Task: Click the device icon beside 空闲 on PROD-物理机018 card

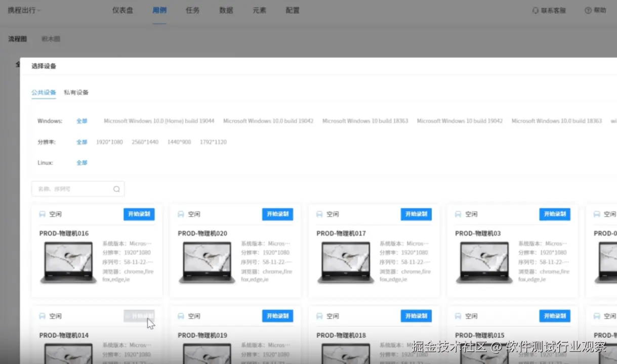Action: pyautogui.click(x=319, y=316)
